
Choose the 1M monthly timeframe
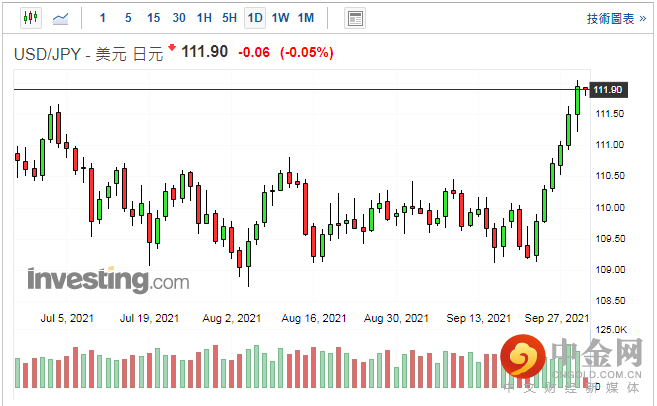(306, 18)
